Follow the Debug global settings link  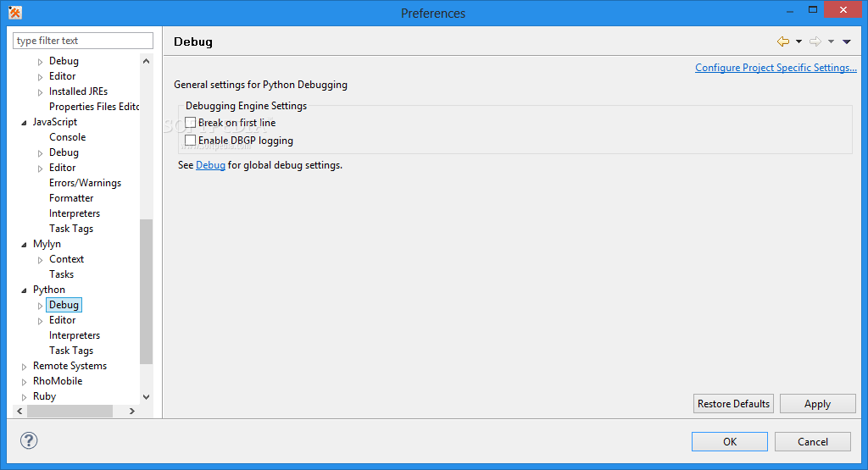tap(210, 165)
